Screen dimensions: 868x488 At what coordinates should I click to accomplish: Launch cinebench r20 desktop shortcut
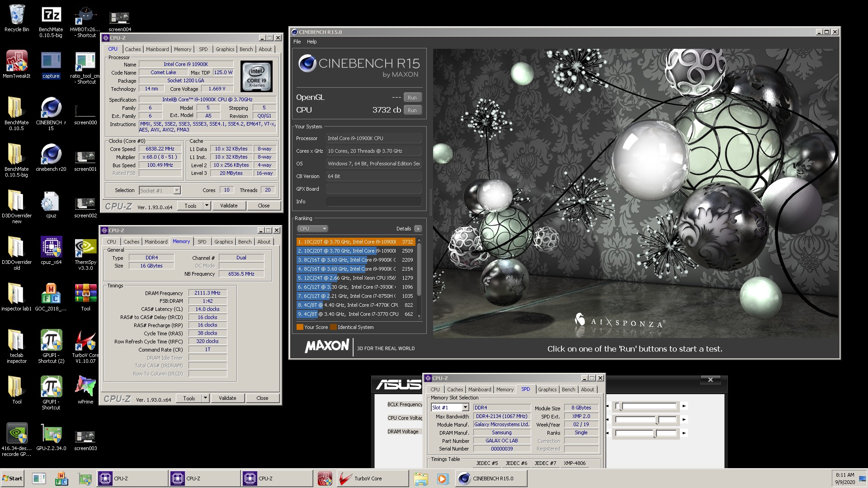coord(51,157)
